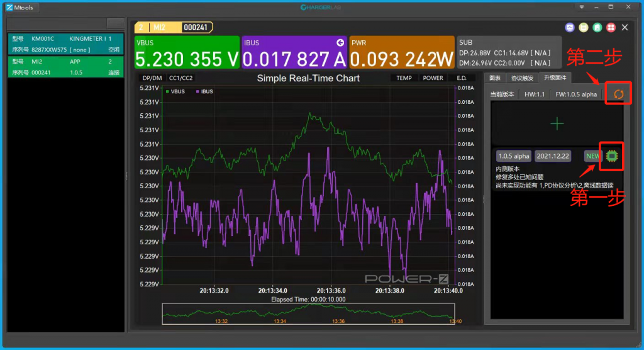Image resolution: width=644 pixels, height=350 pixels.
Task: Toggle the TEMP chart series
Action: click(404, 78)
